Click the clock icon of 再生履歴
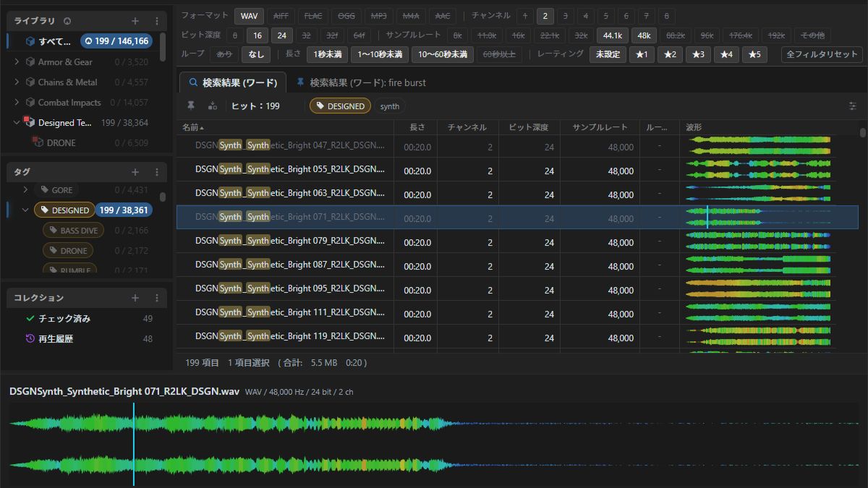The height and width of the screenshot is (488, 868). pyautogui.click(x=30, y=338)
